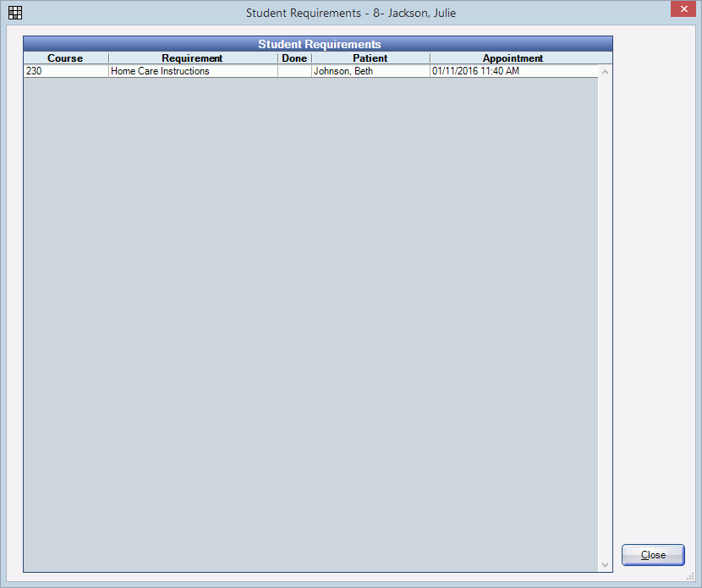Select the Close button

(x=653, y=555)
